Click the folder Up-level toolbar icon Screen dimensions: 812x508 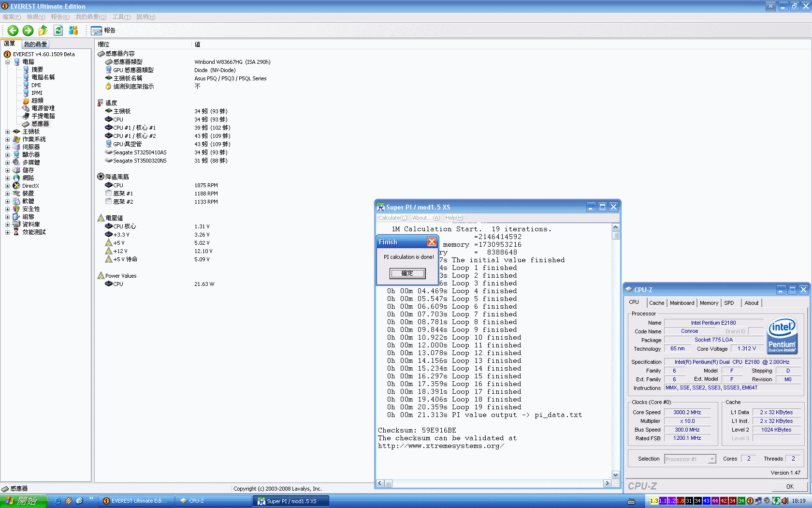point(43,30)
